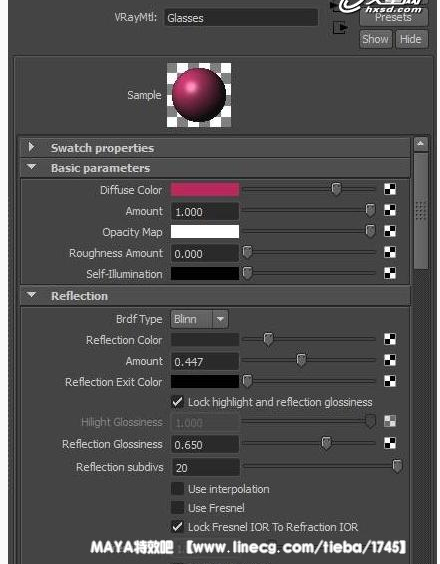Enable the Use interpolation checkbox
Image resolution: width=440 pixels, height=564 pixels.
click(177, 489)
